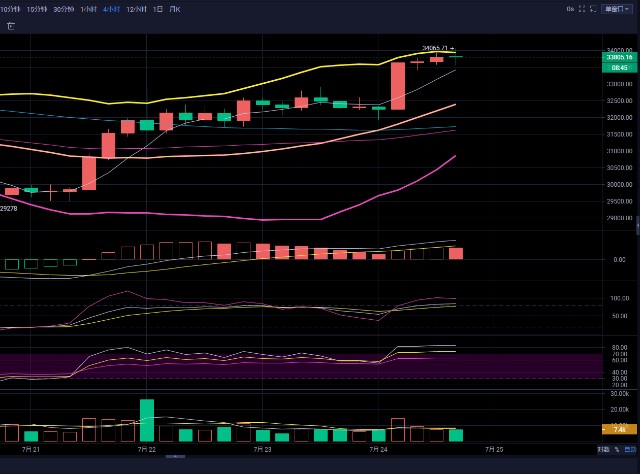Click the green current price label
The image size is (640, 474).
tap(619, 57)
